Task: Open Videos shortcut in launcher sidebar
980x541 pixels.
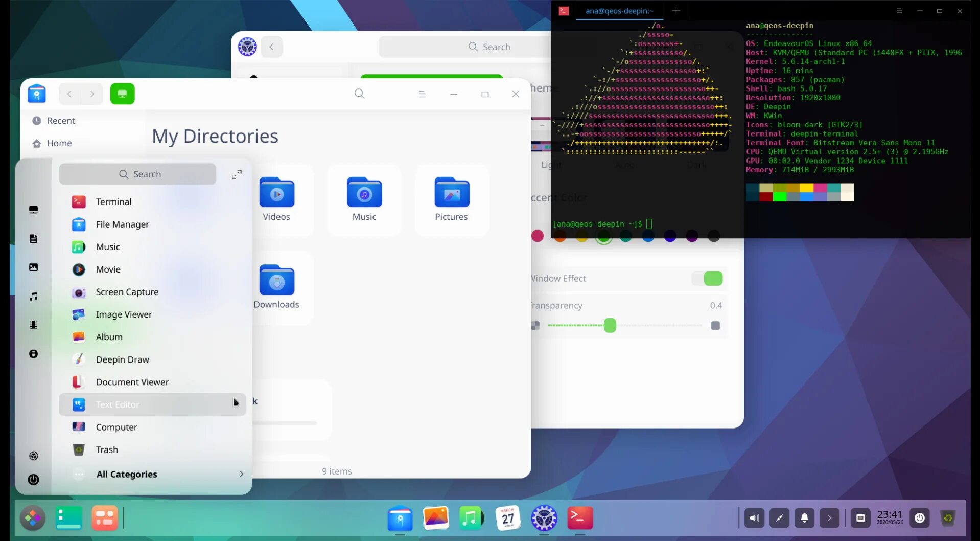Action: (x=34, y=325)
